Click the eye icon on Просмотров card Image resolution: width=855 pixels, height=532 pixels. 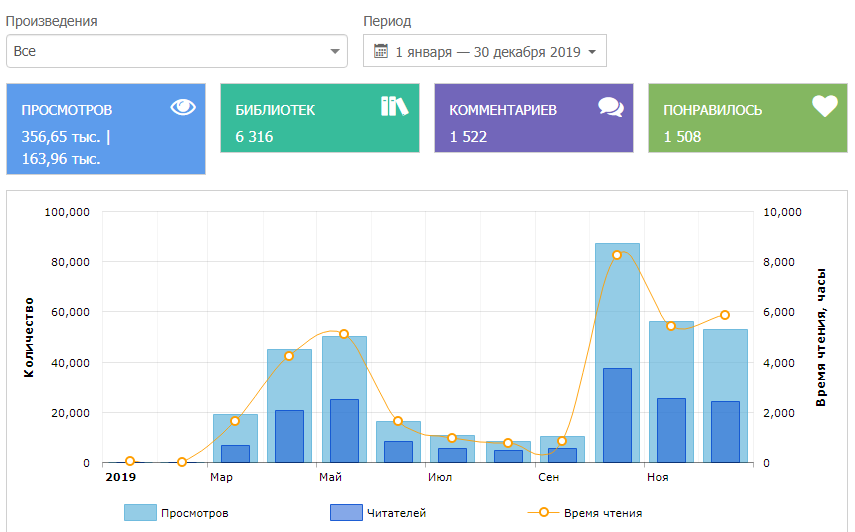(183, 108)
